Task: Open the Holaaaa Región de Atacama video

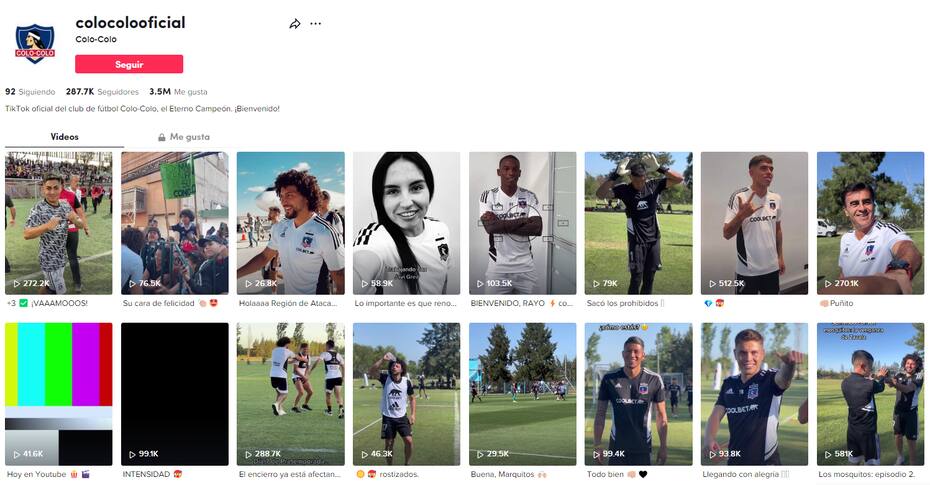Action: 291,224
